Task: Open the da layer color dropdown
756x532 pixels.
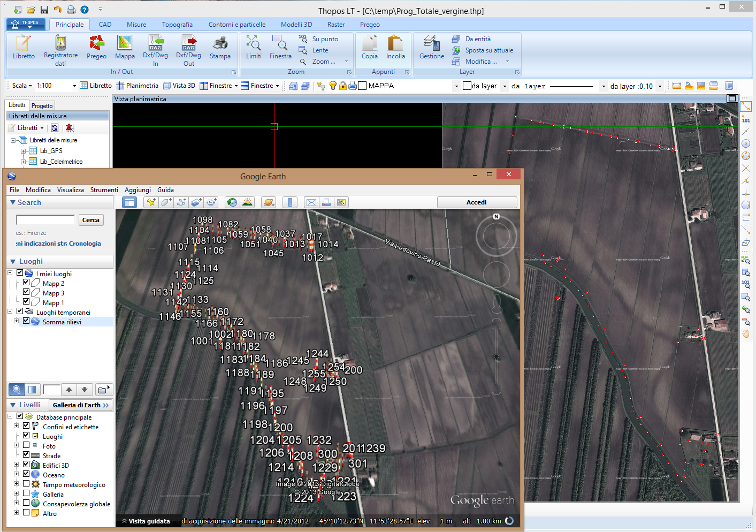Action: tap(504, 86)
